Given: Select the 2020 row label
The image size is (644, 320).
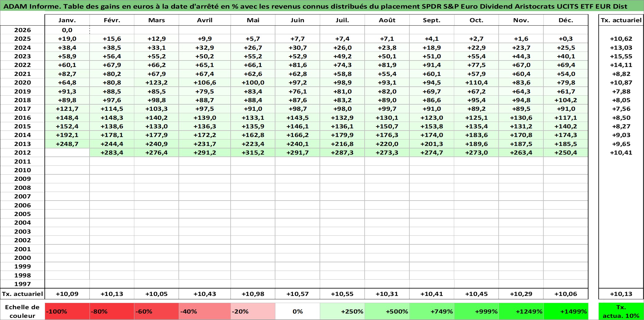Looking at the screenshot, I should pyautogui.click(x=23, y=82).
